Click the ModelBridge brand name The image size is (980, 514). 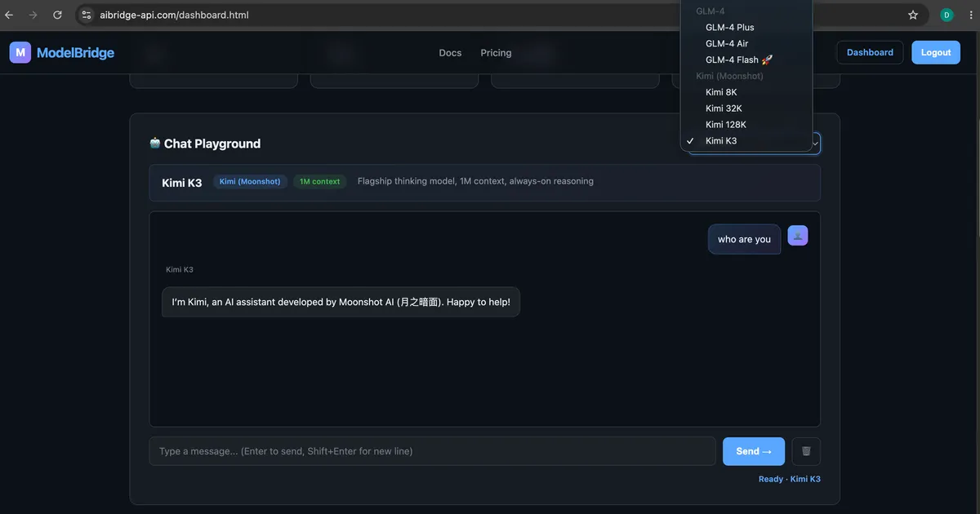(75, 52)
